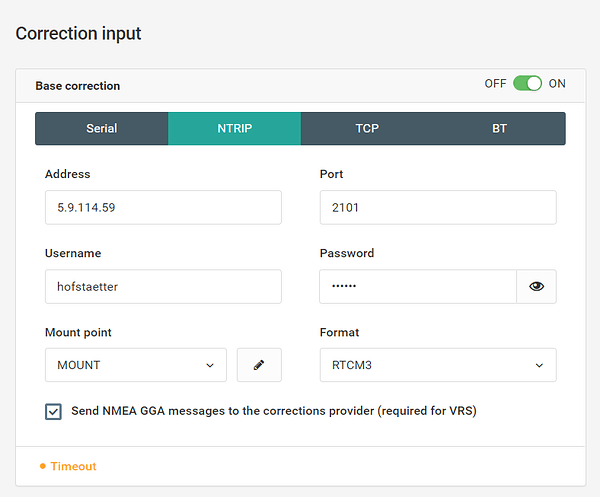This screenshot has width=600, height=497.
Task: Switch to the TCP tab
Action: (x=367, y=129)
